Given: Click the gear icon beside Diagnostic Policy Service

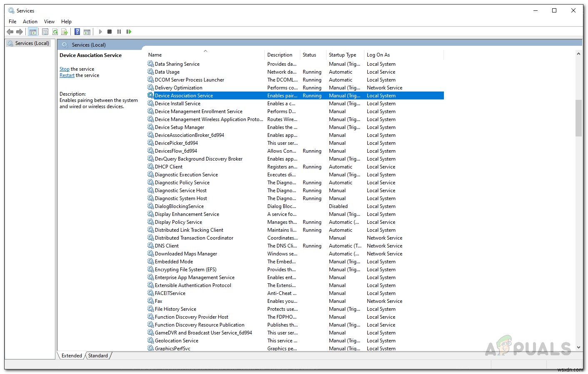Looking at the screenshot, I should [x=150, y=182].
